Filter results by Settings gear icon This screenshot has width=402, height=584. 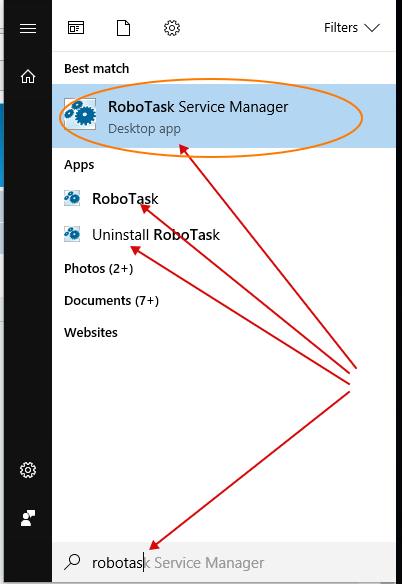[x=172, y=28]
